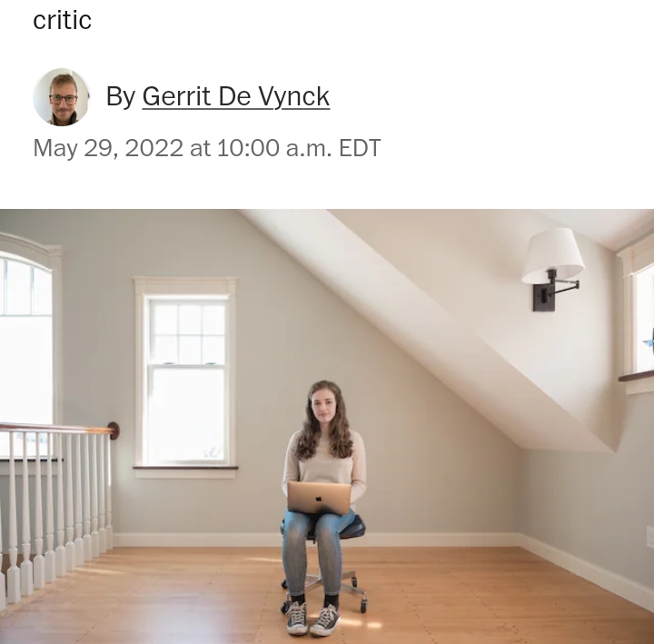This screenshot has height=644, width=654.
Task: Click the gray sneakers in the photo
Action: (x=312, y=619)
